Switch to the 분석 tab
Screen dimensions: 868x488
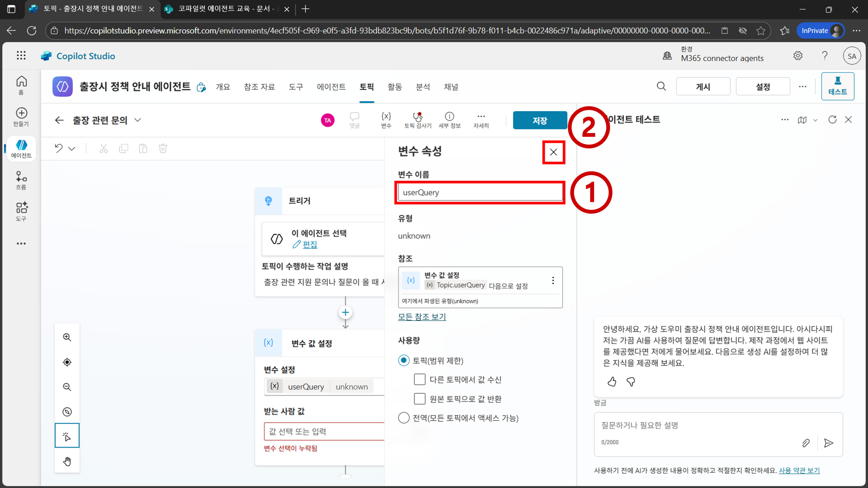click(x=422, y=87)
